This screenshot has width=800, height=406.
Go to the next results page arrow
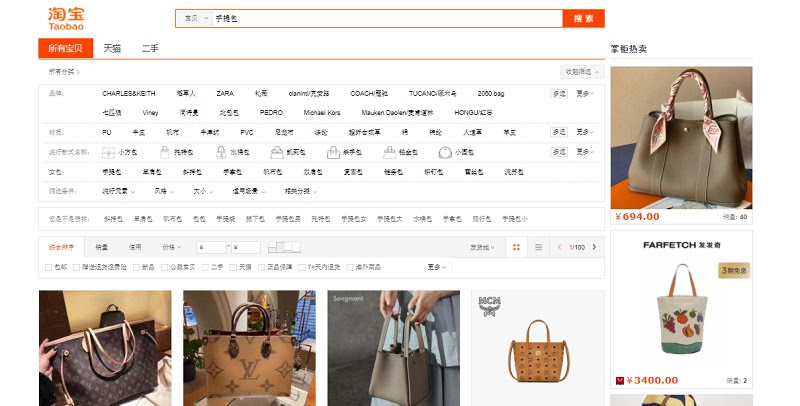tap(594, 247)
